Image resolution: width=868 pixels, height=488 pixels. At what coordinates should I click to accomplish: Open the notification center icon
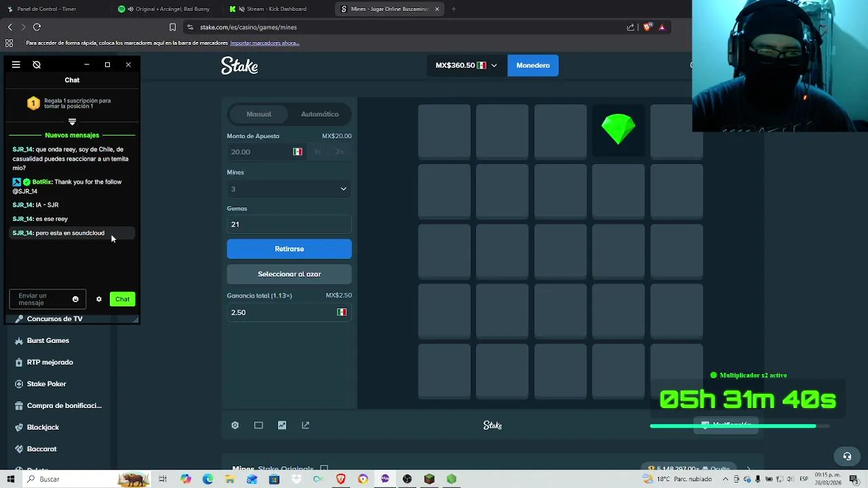[x=854, y=479]
